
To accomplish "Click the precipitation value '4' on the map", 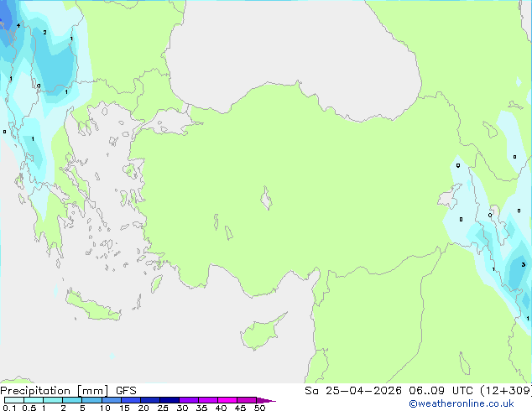I will (x=18, y=25).
